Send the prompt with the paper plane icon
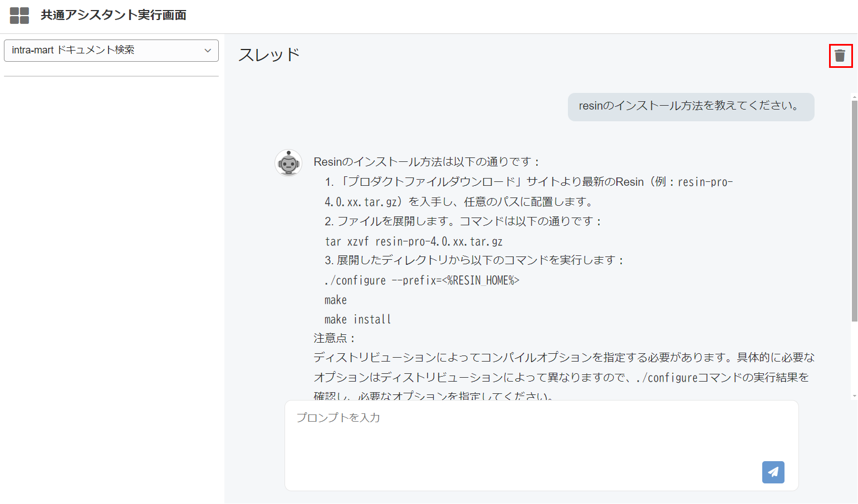The width and height of the screenshot is (858, 504). point(773,472)
